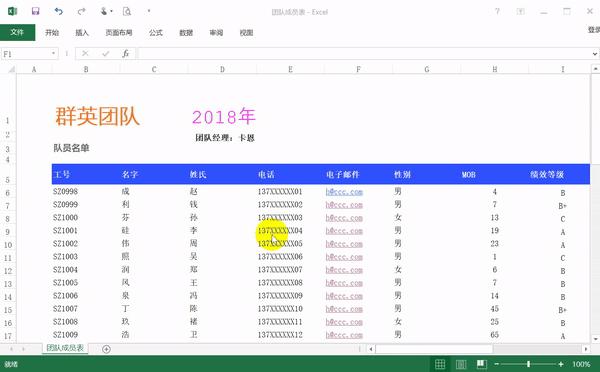Switch to the 团队成员表 sheet tab
This screenshot has width=600, height=372.
click(x=65, y=348)
